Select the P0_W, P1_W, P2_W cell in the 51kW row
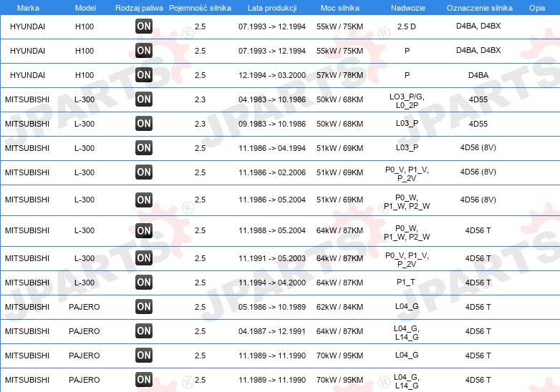Screen dimensions: 560x392 407,202
